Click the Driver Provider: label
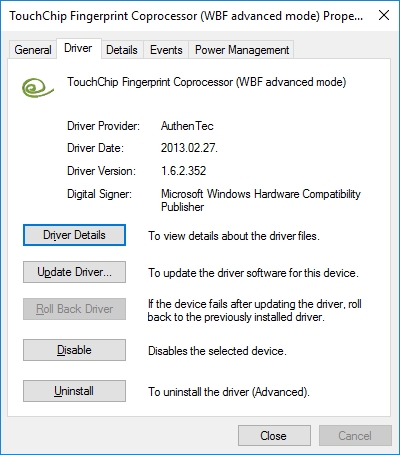The height and width of the screenshot is (455, 400). click(x=103, y=126)
